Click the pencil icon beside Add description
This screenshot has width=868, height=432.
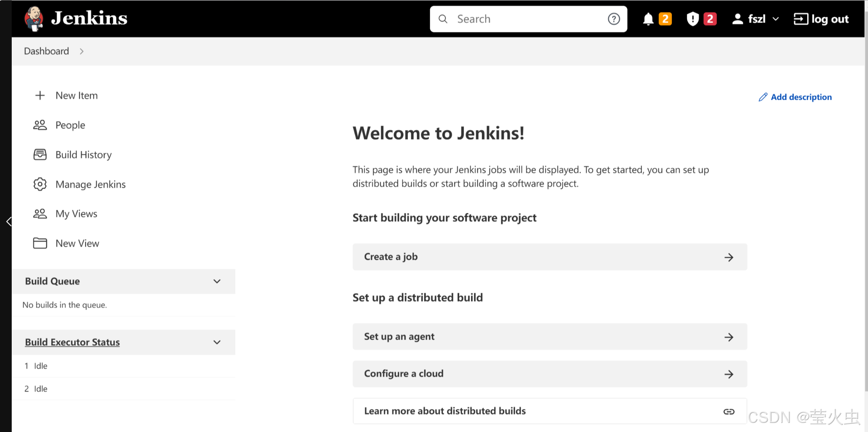pos(763,97)
